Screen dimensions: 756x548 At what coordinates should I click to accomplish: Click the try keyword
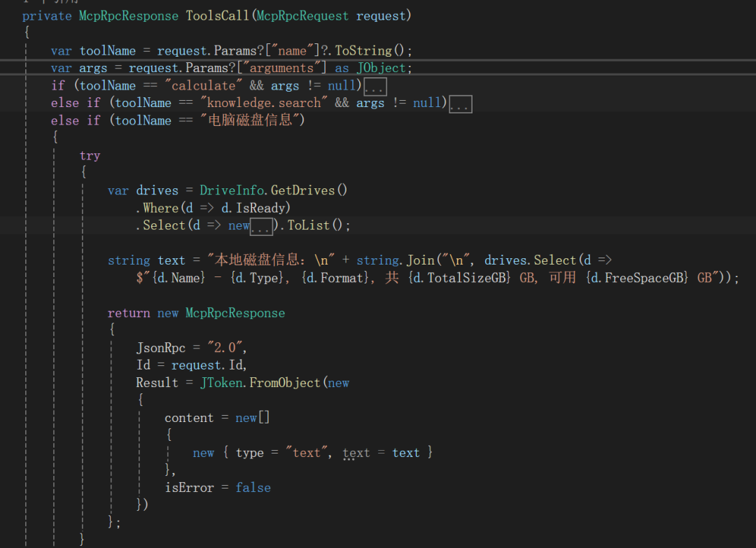[90, 155]
